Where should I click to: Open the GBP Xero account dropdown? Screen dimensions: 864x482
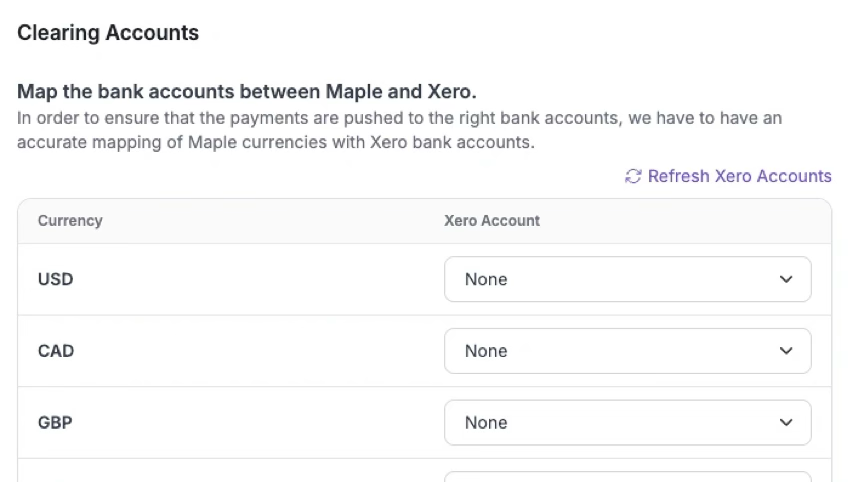pos(627,423)
